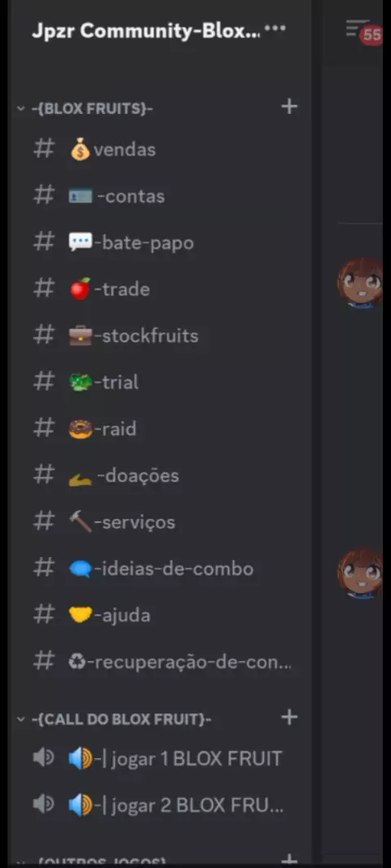The image size is (391, 868).
Task: Open the raid channel
Action: (160, 428)
